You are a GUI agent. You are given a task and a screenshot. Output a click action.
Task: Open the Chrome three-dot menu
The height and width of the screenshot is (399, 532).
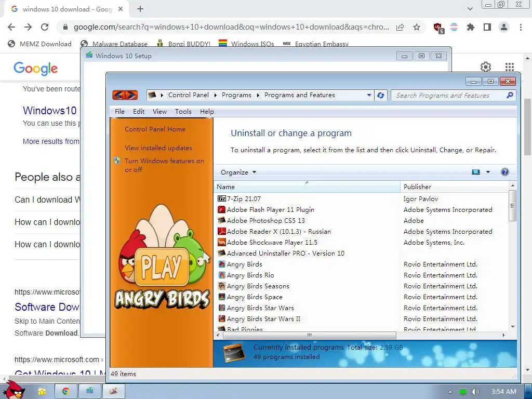521,27
